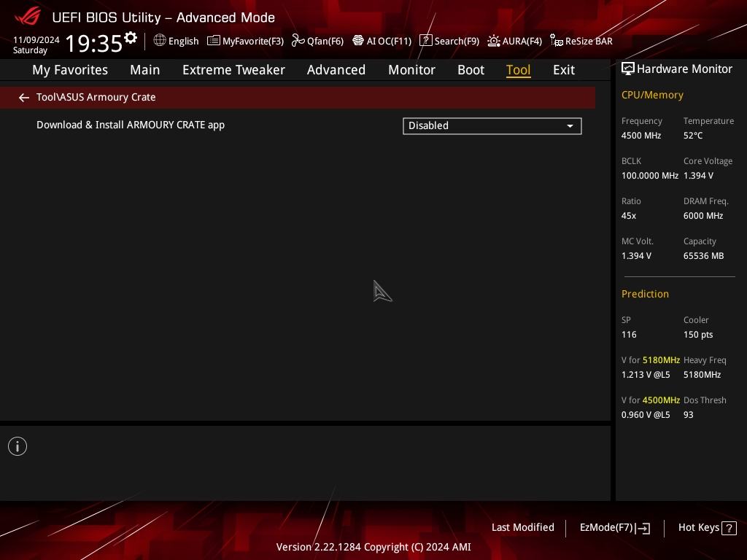Select Download & Install ARMOURY CRATE app label
The image size is (747, 560).
point(131,125)
